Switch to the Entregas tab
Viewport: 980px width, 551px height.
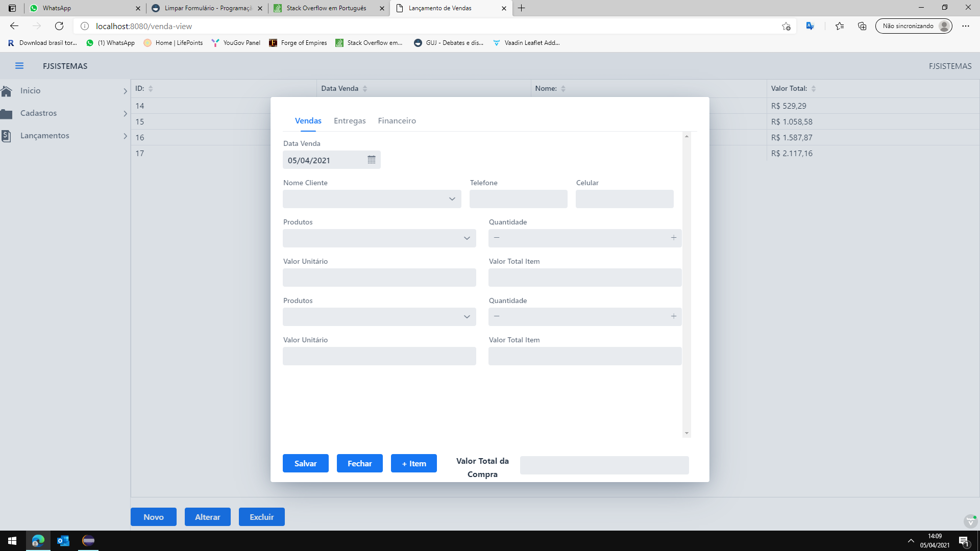(350, 121)
